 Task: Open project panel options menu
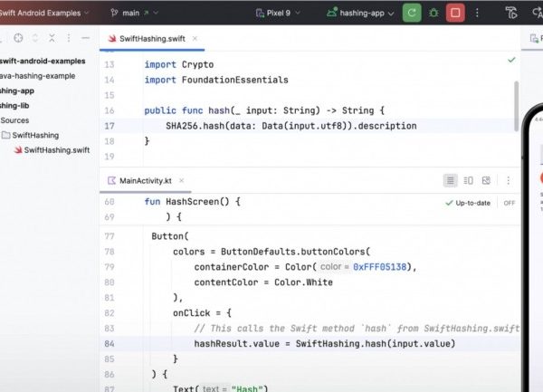[x=69, y=38]
